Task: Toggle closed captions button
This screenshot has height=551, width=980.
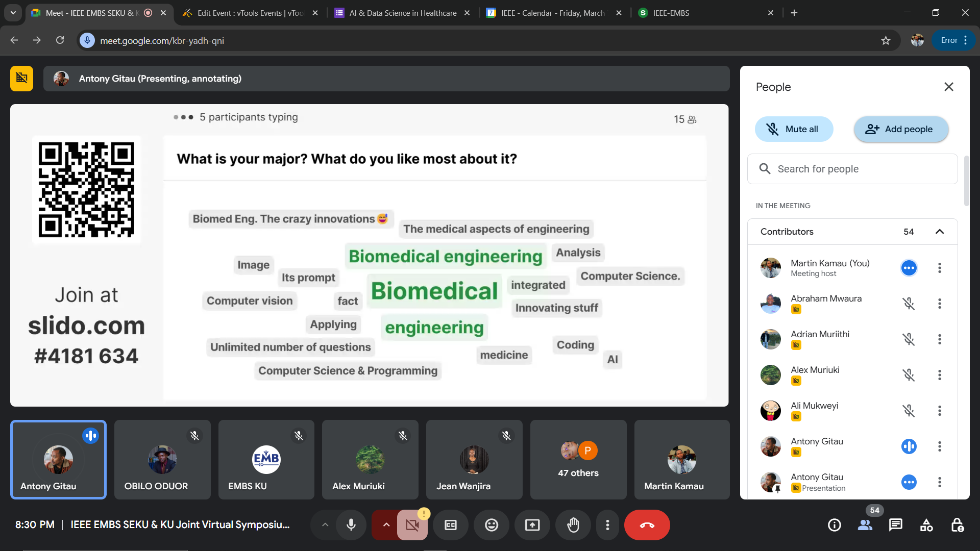Action: pyautogui.click(x=451, y=525)
